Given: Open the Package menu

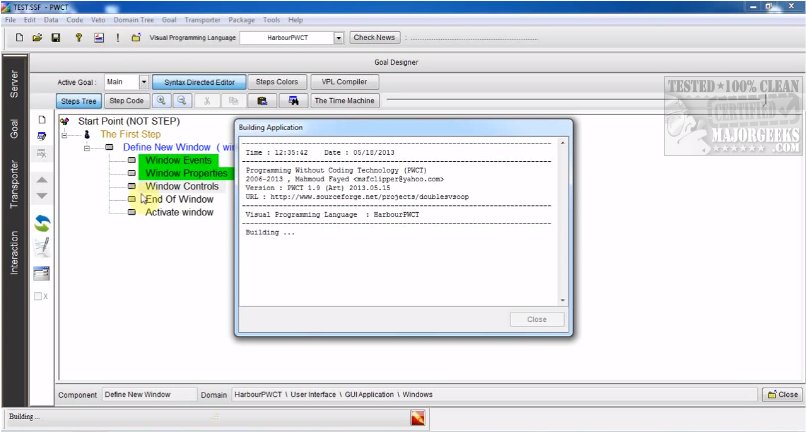Looking at the screenshot, I should click(x=242, y=20).
